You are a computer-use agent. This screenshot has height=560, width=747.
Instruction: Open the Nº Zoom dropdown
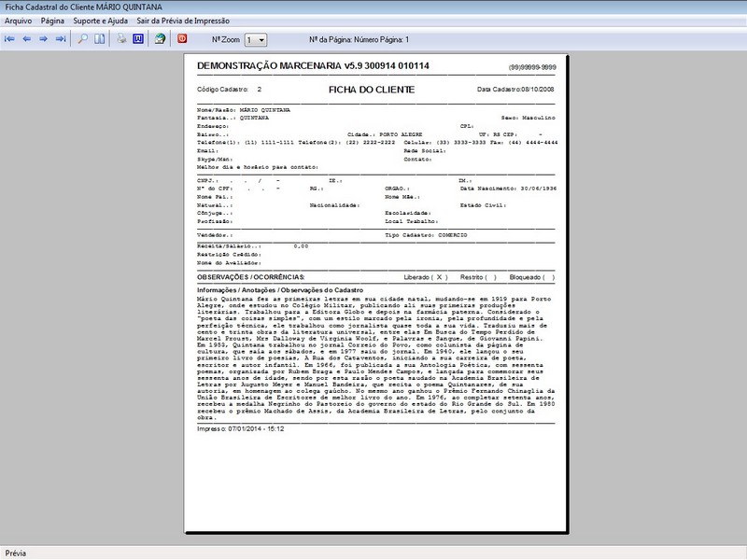click(261, 40)
